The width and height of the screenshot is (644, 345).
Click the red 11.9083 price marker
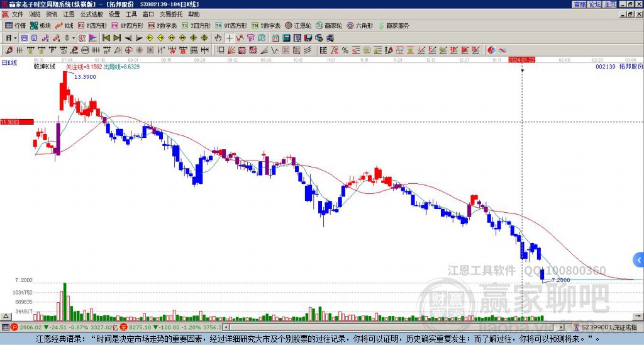tap(17, 122)
